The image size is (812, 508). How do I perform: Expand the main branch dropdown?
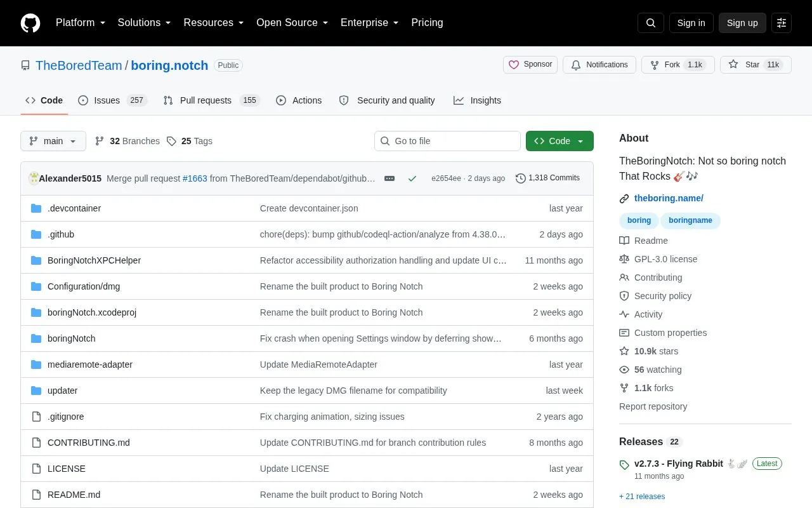coord(53,141)
